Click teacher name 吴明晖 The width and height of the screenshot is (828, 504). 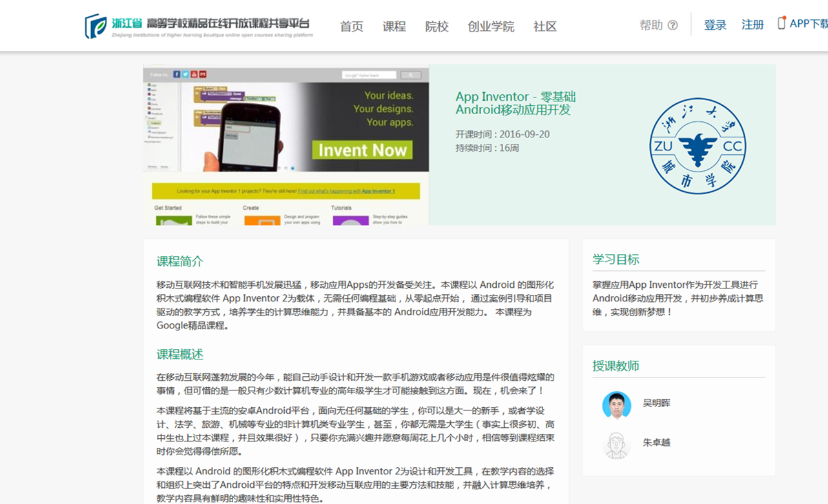click(x=656, y=403)
